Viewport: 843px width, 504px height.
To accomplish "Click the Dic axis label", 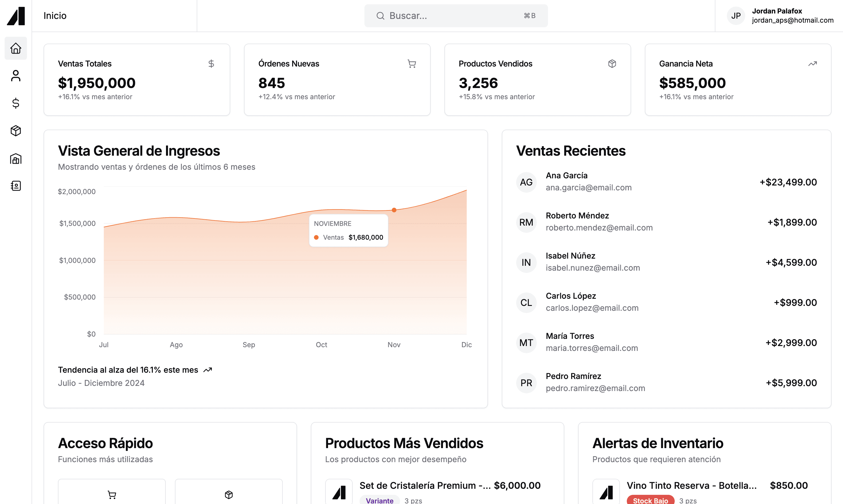I will (466, 345).
